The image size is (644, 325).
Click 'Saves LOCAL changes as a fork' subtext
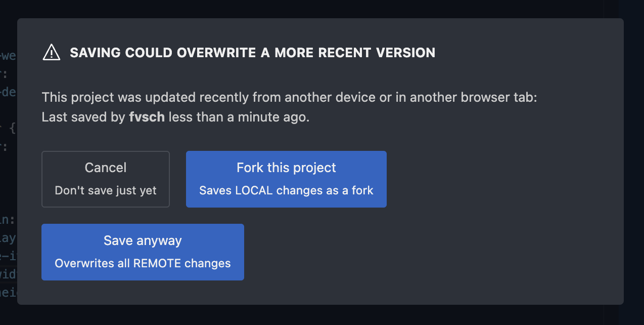coord(286,190)
